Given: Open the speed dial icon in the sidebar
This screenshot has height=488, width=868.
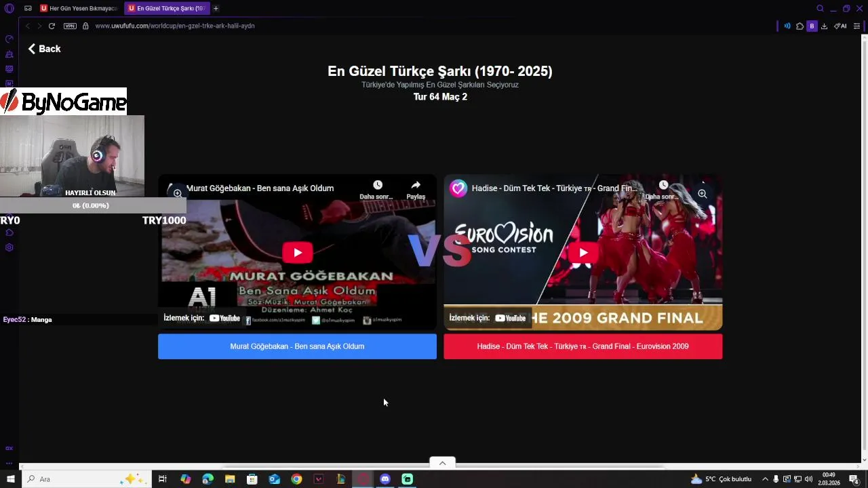Looking at the screenshot, I should 9,39.
